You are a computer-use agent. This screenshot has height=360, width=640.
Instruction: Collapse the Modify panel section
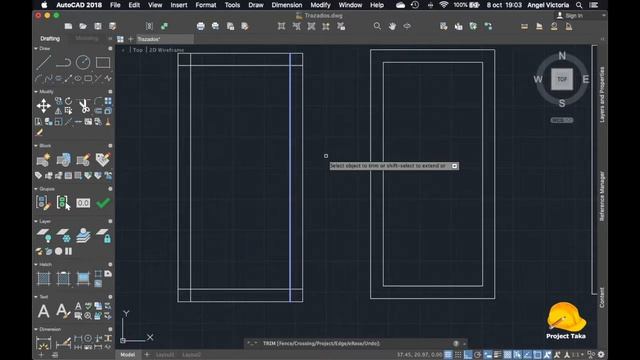point(36,91)
